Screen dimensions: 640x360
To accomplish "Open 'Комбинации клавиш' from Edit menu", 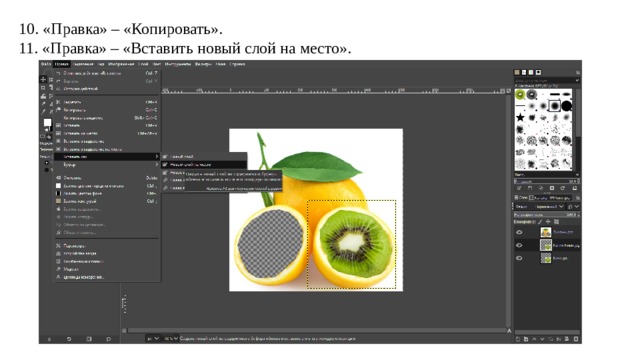I will pyautogui.click(x=107, y=261).
